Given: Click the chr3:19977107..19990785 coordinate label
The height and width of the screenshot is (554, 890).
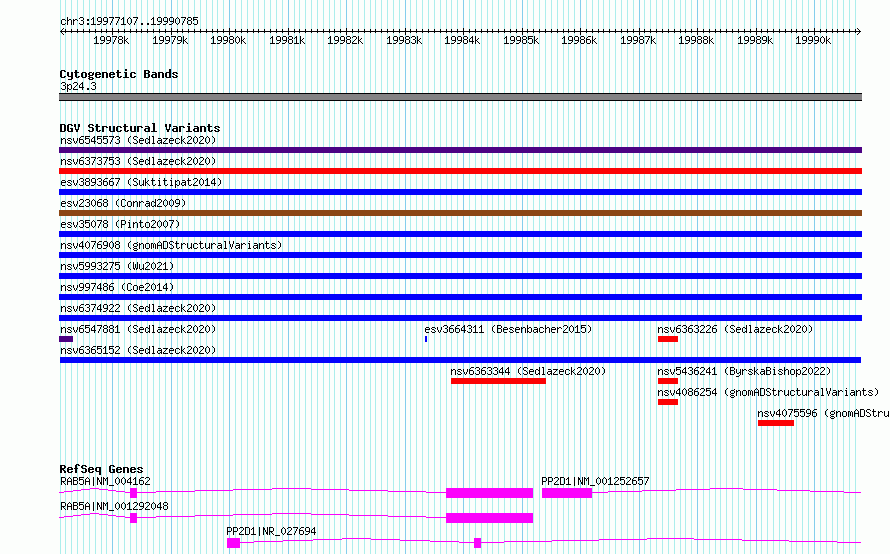Looking at the screenshot, I should coord(129,22).
